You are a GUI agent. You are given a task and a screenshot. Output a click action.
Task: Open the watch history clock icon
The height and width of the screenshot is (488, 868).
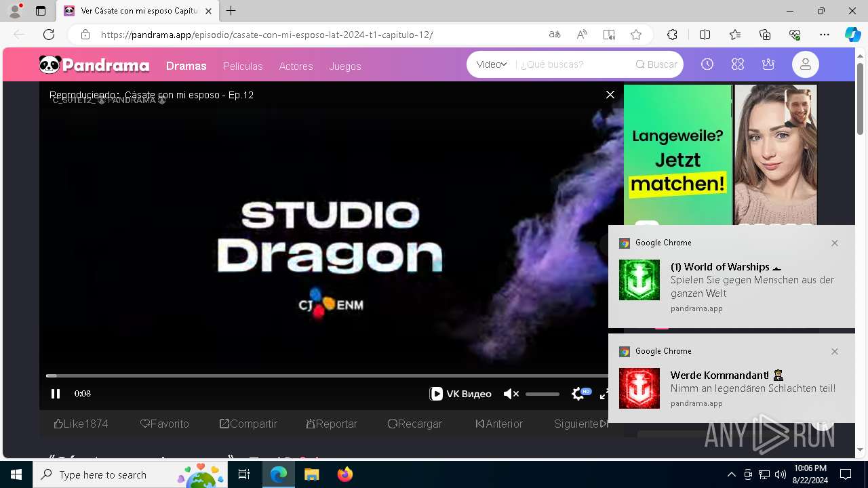point(707,64)
